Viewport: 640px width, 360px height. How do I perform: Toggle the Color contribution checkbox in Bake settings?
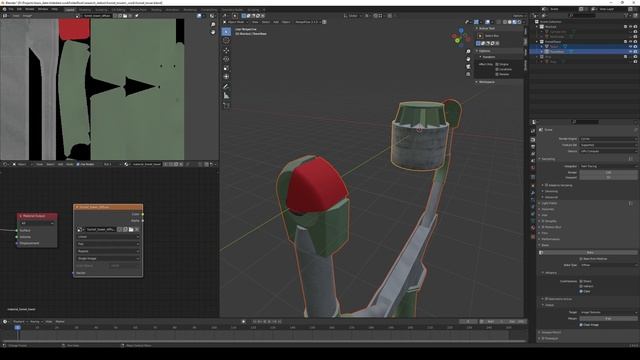[581, 291]
